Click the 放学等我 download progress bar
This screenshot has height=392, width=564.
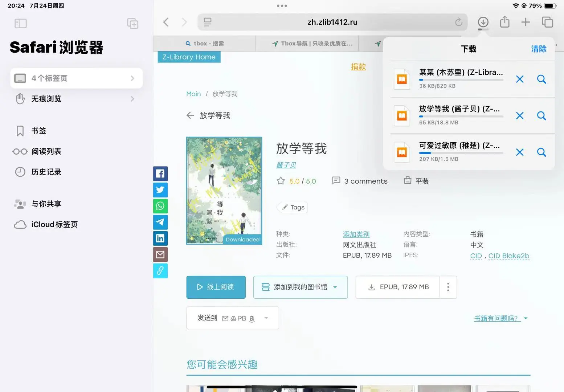[x=461, y=116]
